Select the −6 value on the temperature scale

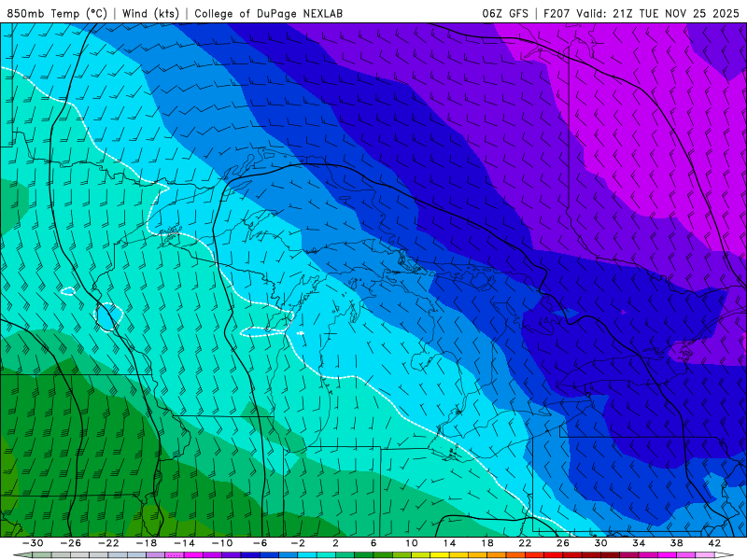[260, 543]
